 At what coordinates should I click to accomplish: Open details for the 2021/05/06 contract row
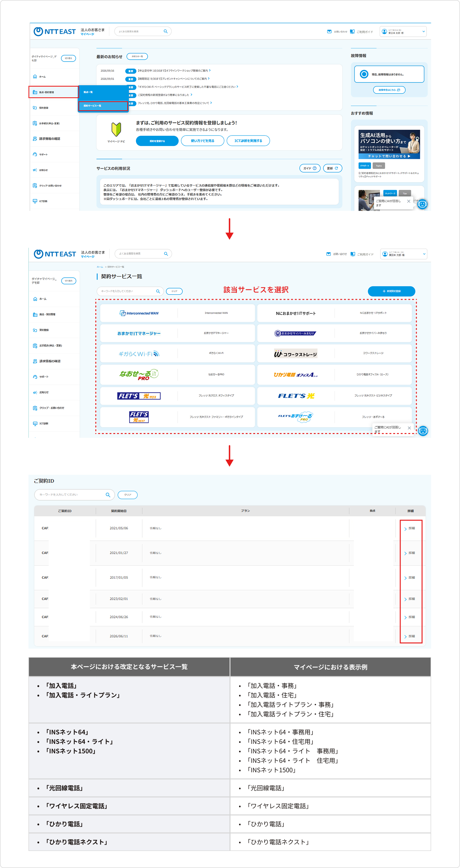coord(410,528)
